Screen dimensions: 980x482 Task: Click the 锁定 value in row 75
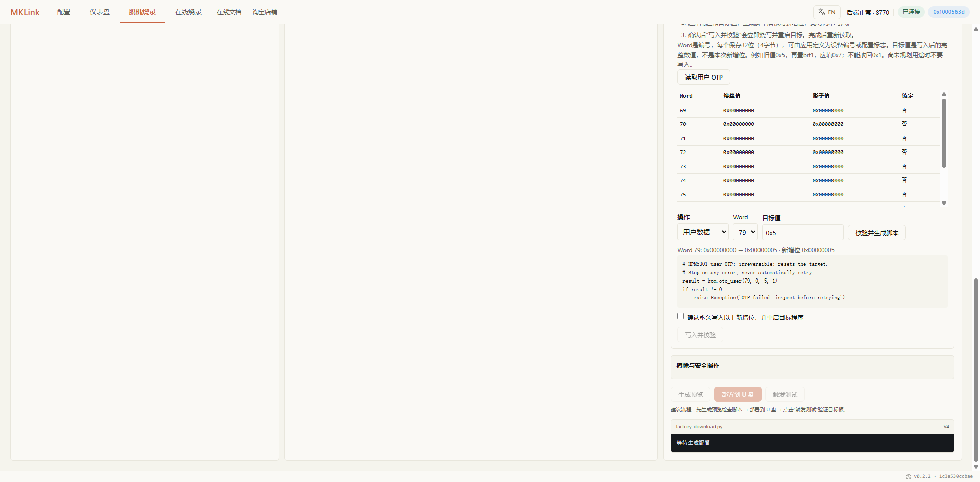click(x=904, y=194)
